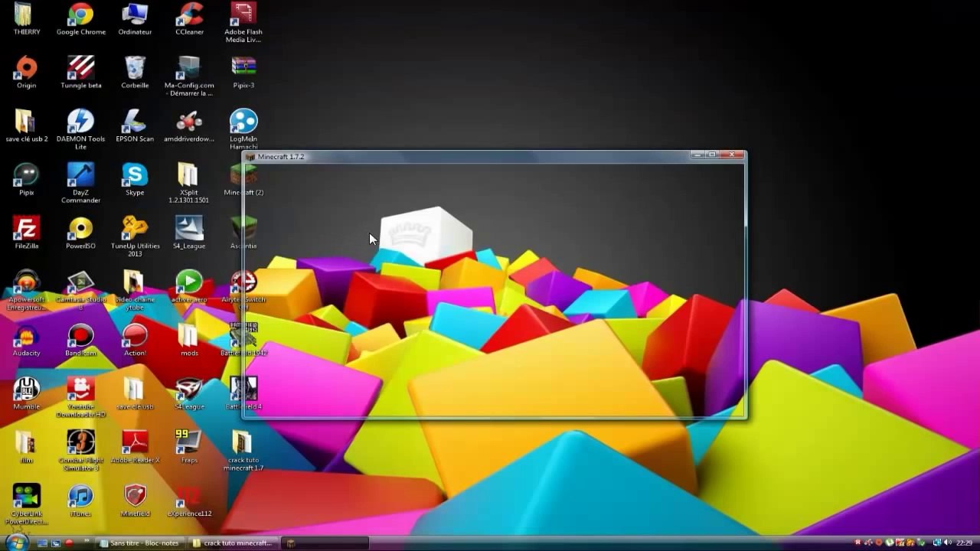The width and height of the screenshot is (980, 551).
Task: Launch Mumble from the desktop
Action: 26,395
